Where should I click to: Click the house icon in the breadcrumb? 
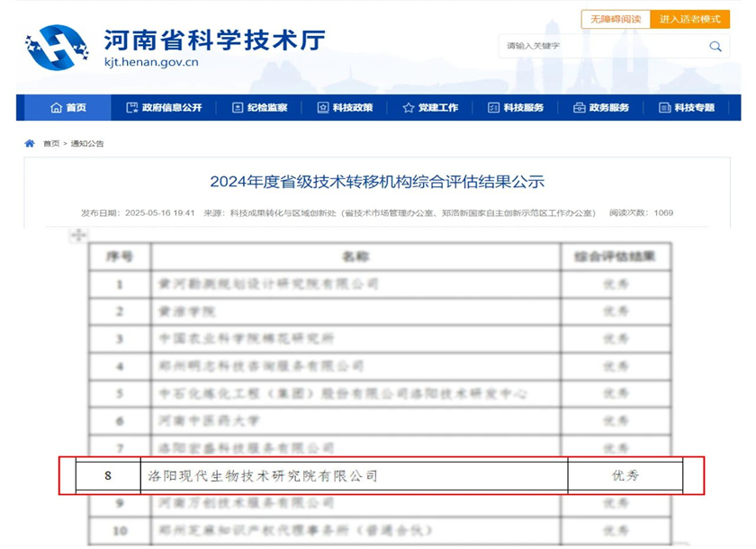(30, 143)
